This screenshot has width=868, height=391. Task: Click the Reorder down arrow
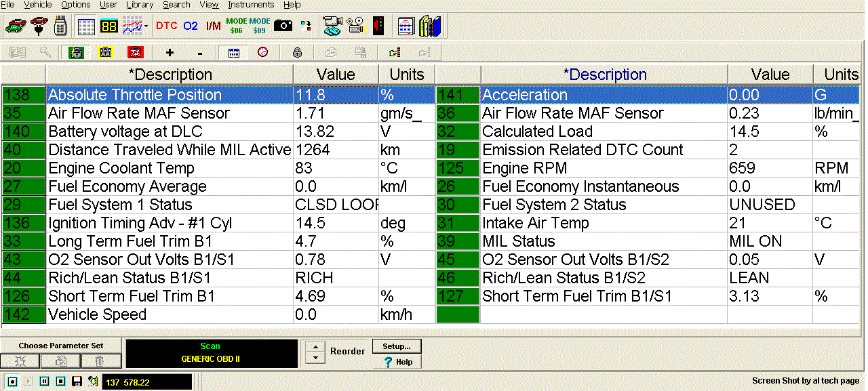[x=314, y=357]
